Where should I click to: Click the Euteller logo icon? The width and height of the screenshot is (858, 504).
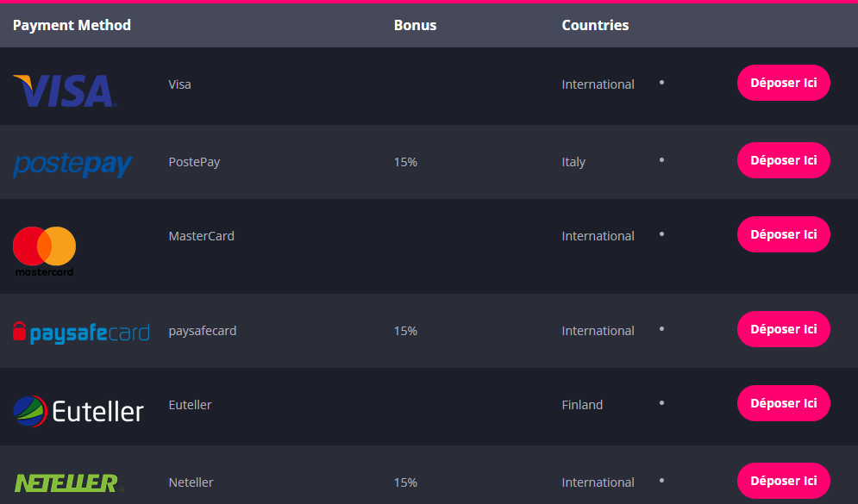point(78,411)
